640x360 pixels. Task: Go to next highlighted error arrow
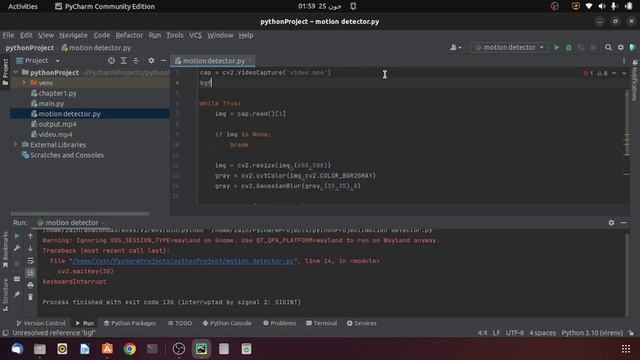pyautogui.click(x=624, y=73)
